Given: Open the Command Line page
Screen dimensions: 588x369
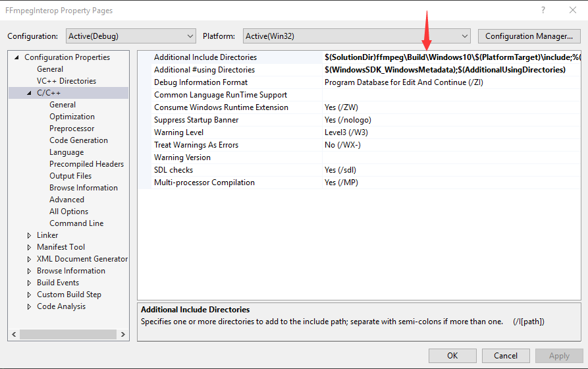Looking at the screenshot, I should click(x=76, y=223).
